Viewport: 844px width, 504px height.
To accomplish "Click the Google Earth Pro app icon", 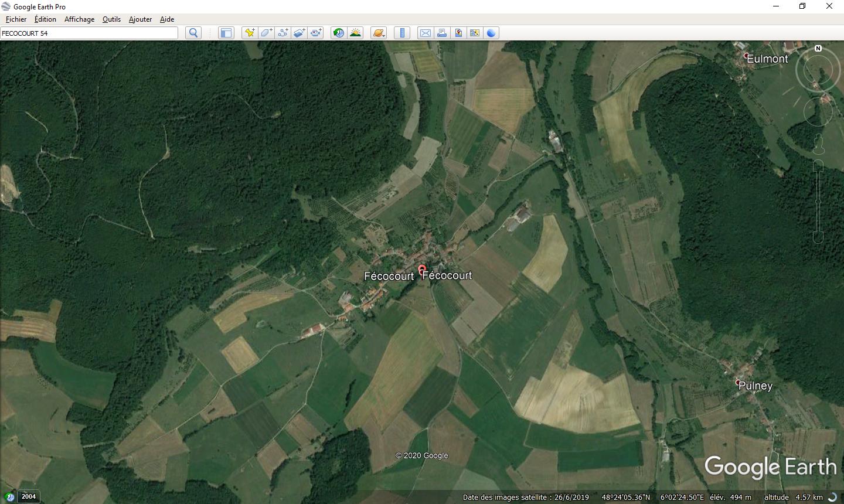I will [6, 6].
